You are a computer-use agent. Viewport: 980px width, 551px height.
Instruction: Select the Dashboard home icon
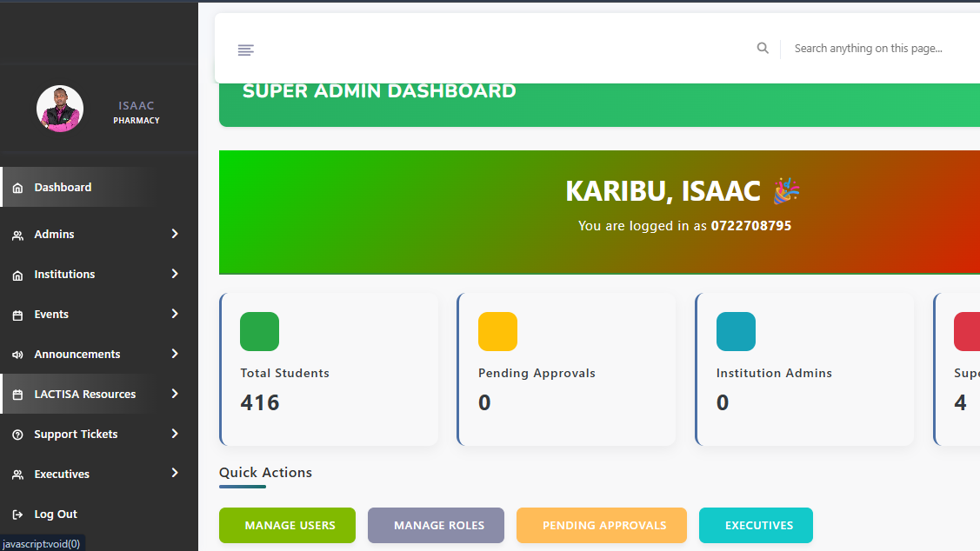17,187
